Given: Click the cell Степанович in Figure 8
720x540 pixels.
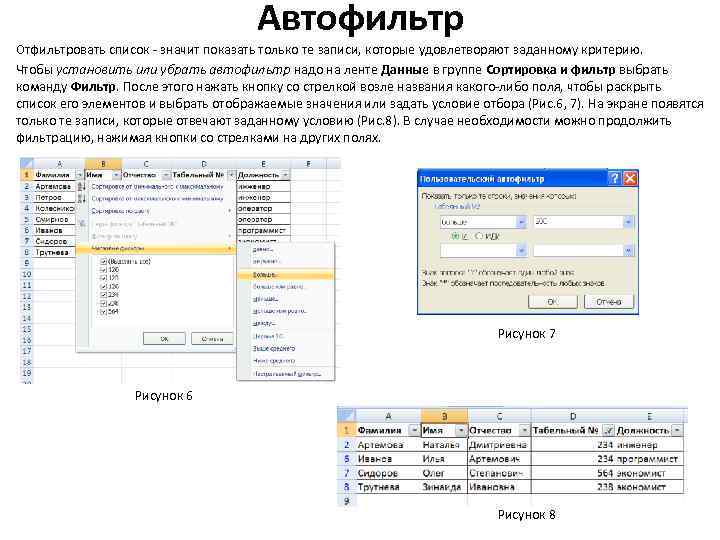Looking at the screenshot, I should (x=499, y=472).
